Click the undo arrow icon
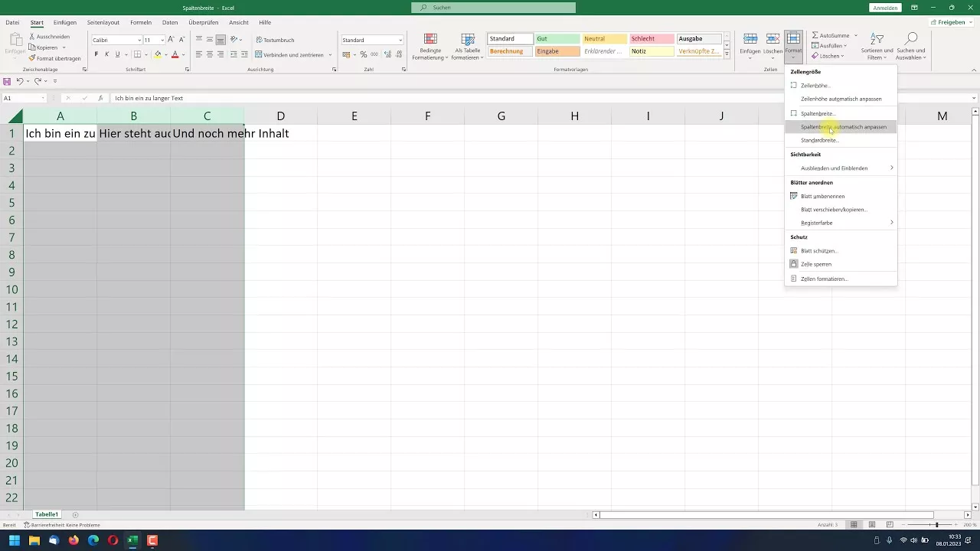Image resolution: width=980 pixels, height=551 pixels. tap(21, 81)
